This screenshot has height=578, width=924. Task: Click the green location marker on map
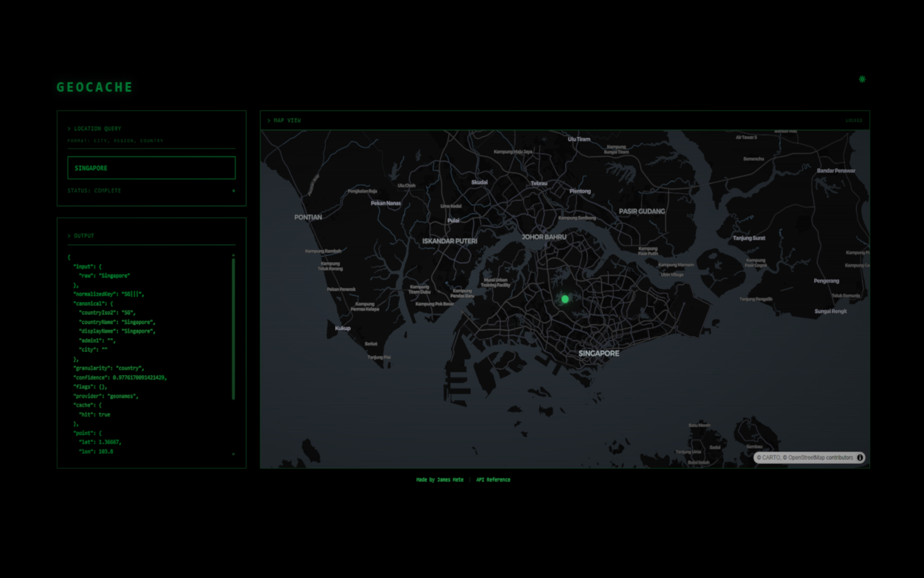[565, 299]
